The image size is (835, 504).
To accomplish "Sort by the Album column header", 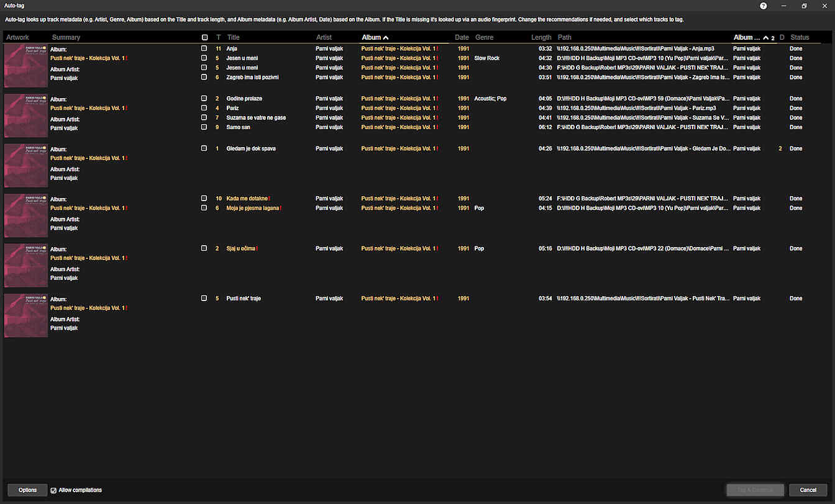I will coord(372,38).
